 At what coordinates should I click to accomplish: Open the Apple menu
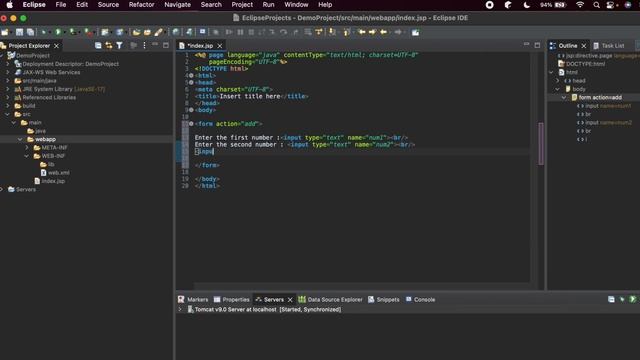[x=10, y=5]
